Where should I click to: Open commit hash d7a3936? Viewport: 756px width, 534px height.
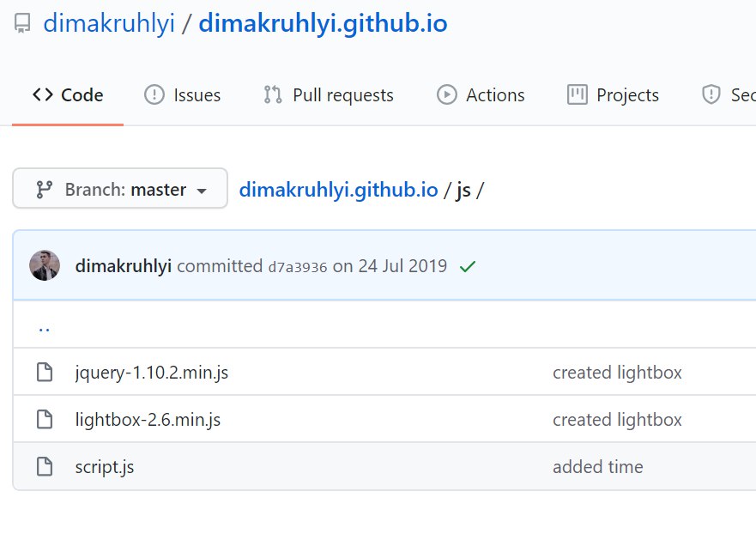pos(298,267)
